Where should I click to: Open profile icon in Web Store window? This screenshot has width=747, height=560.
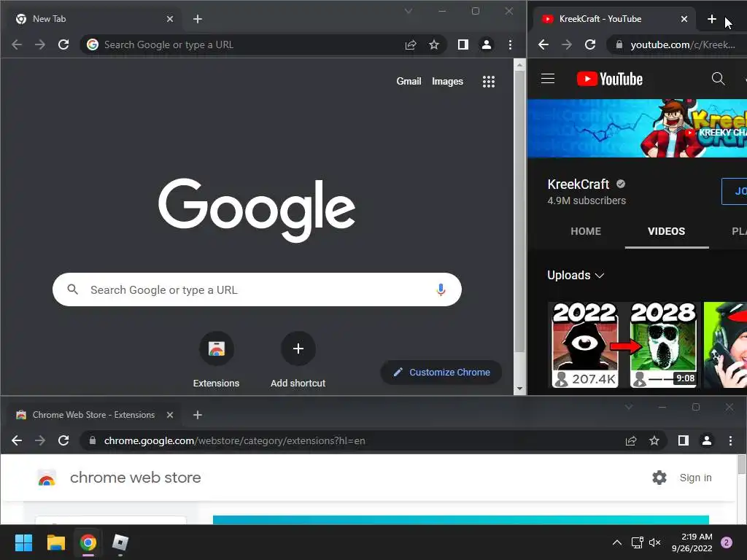point(706,441)
